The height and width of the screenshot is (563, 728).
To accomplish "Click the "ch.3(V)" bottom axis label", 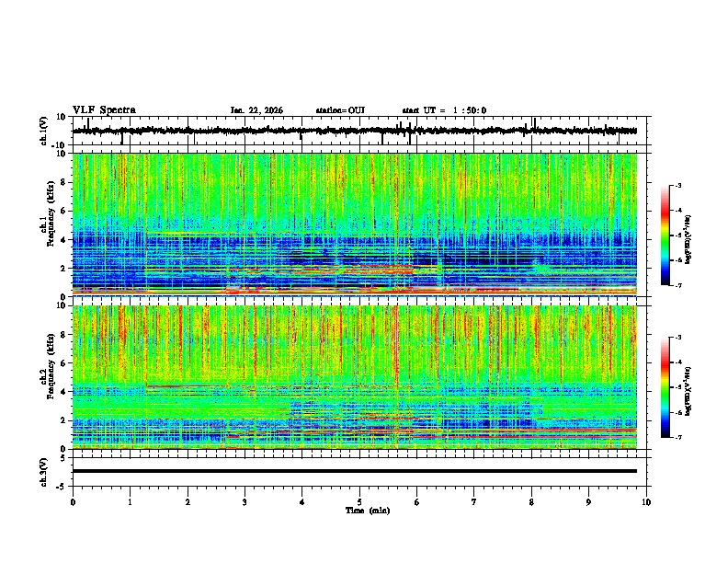I will [x=44, y=472].
